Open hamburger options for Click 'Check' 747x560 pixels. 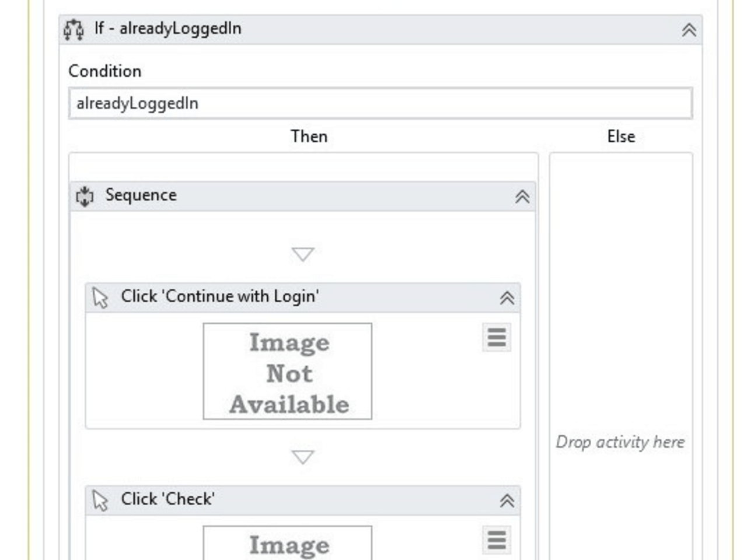pyautogui.click(x=495, y=540)
